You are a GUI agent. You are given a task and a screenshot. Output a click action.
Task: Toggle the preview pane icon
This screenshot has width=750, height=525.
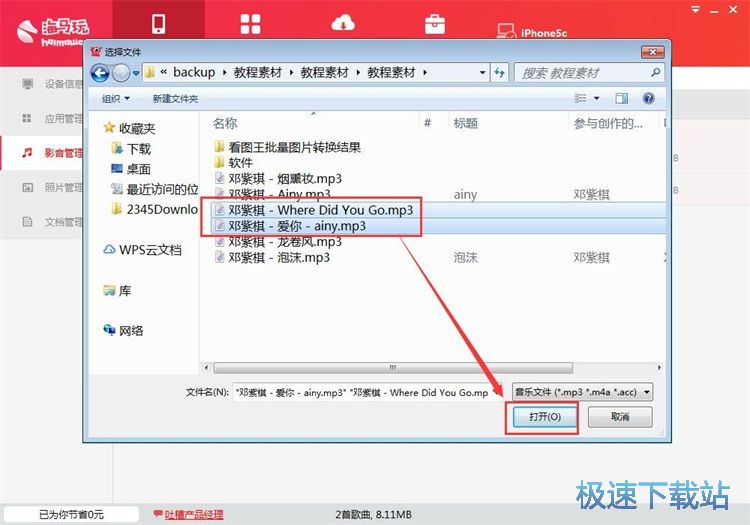coord(621,98)
